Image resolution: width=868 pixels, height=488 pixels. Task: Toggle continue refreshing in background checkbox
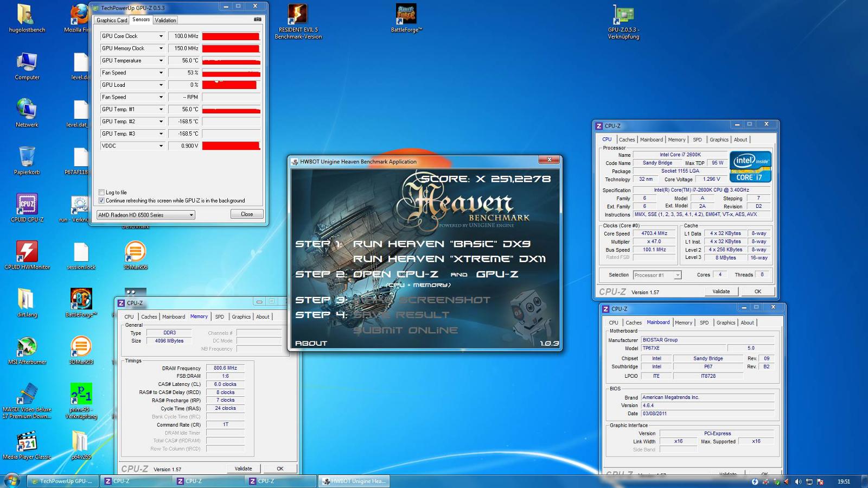coord(101,200)
